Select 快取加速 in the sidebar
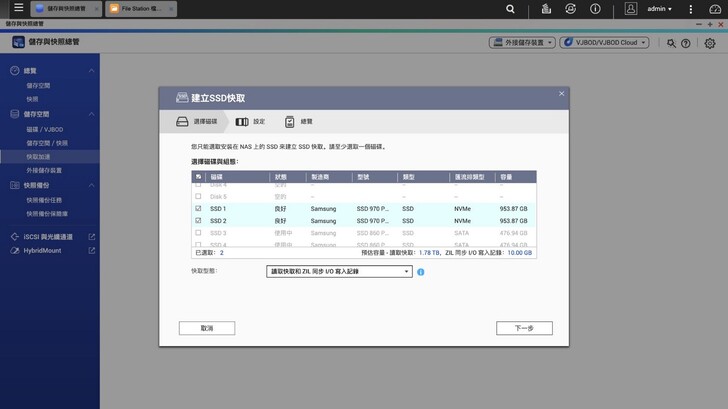 coord(38,157)
